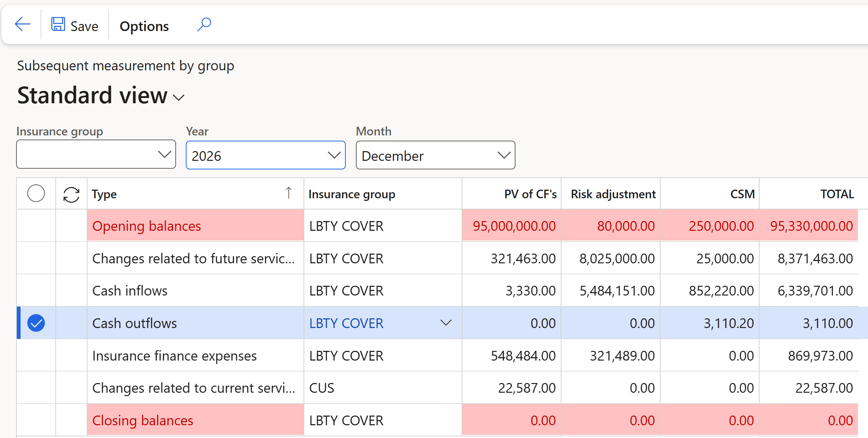Click the grid refresh icon
The width and height of the screenshot is (868, 438).
[71, 195]
